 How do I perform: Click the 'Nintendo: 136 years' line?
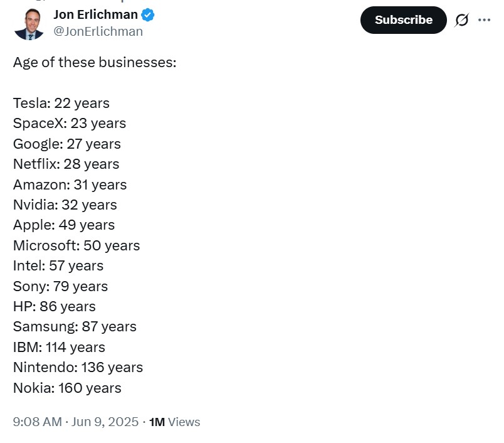point(78,368)
